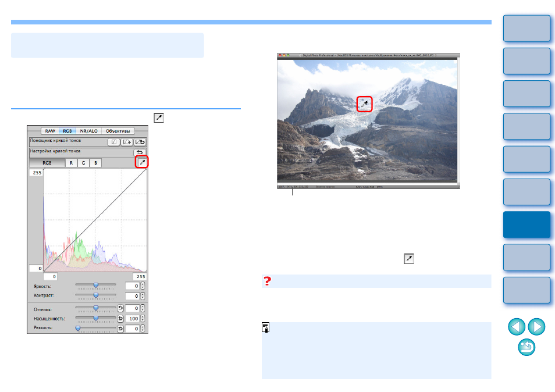Click the note page icon in info box

[x=265, y=327]
